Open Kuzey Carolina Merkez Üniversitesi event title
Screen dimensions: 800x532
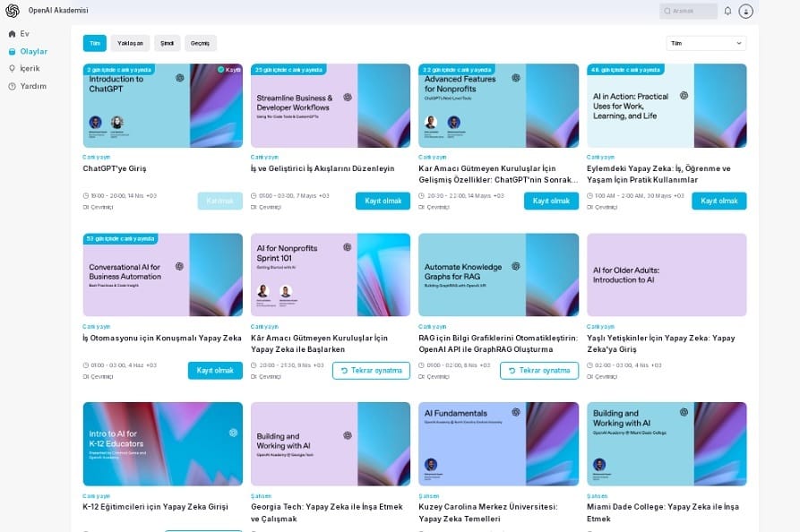coord(488,512)
